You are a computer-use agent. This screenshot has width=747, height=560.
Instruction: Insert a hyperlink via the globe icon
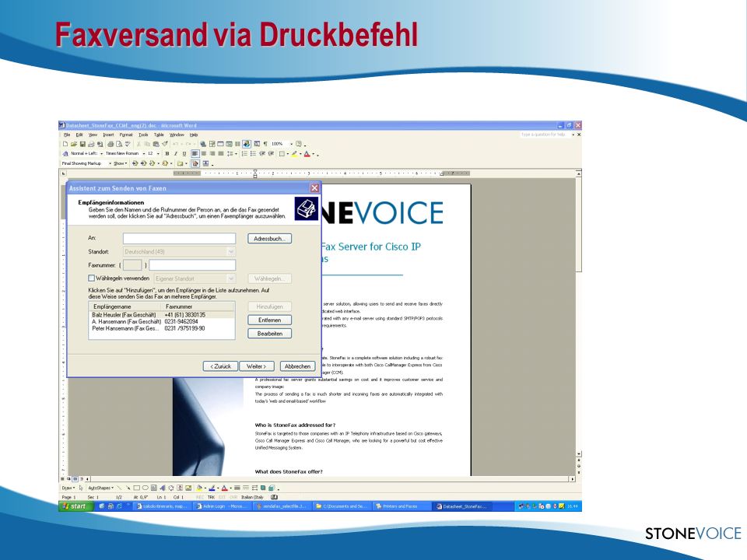[x=203, y=144]
